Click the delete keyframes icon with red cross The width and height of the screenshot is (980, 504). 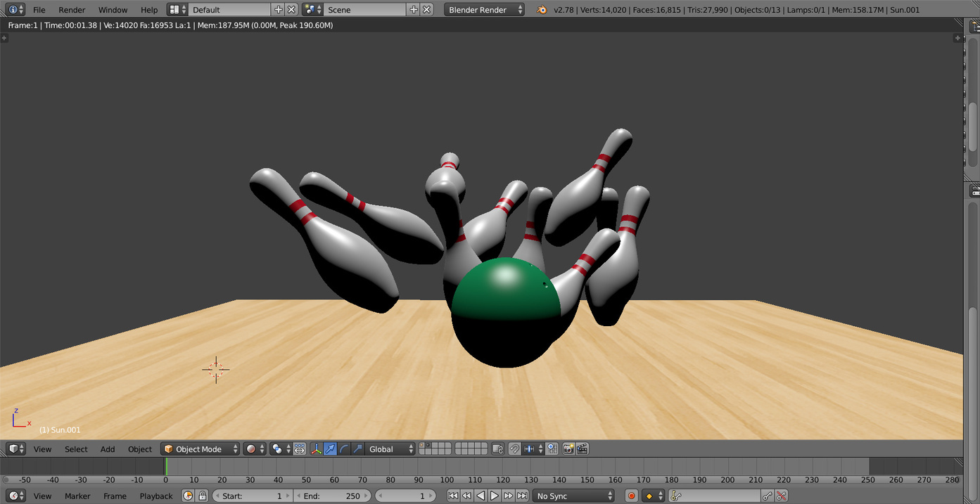[x=781, y=496]
